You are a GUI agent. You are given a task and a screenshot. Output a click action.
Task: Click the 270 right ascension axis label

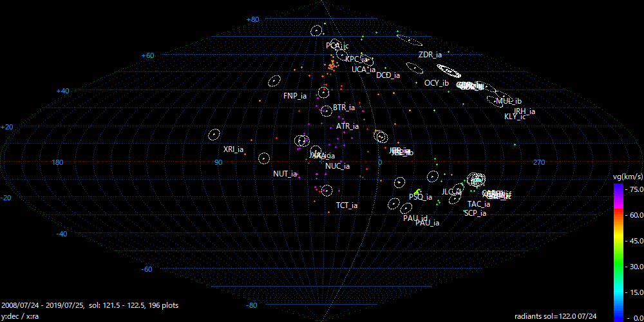pyautogui.click(x=539, y=162)
